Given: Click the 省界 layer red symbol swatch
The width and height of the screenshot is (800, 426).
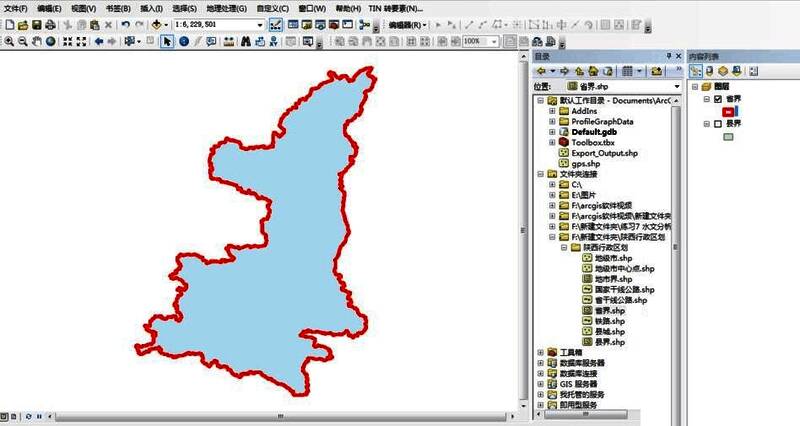Looking at the screenshot, I should pyautogui.click(x=729, y=112).
